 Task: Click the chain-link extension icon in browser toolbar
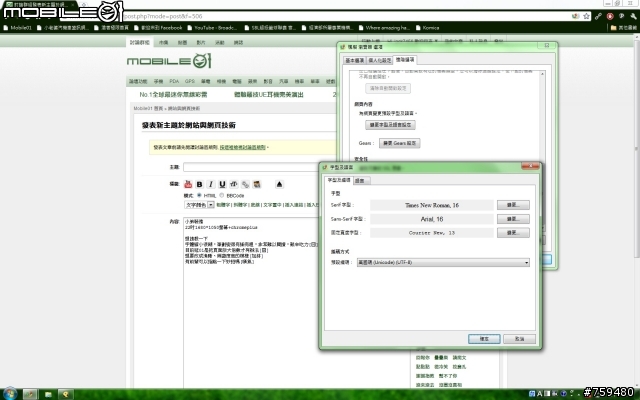tap(598, 16)
